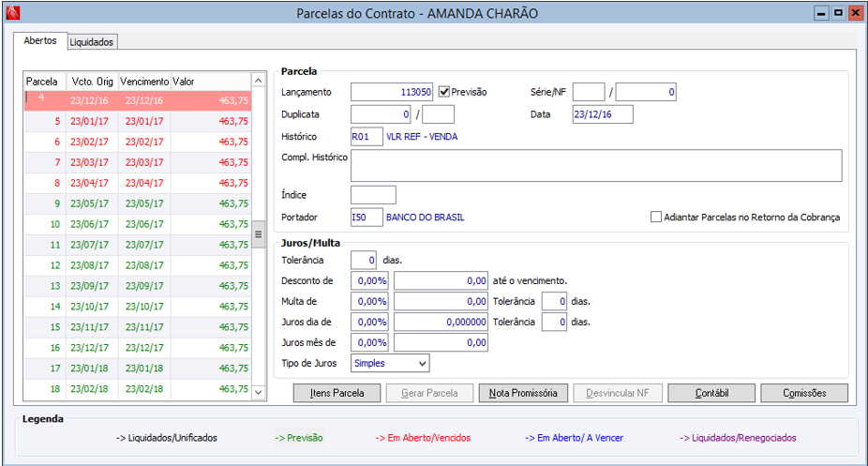The height and width of the screenshot is (466, 868).
Task: Open Itens Parcela
Action: [337, 393]
